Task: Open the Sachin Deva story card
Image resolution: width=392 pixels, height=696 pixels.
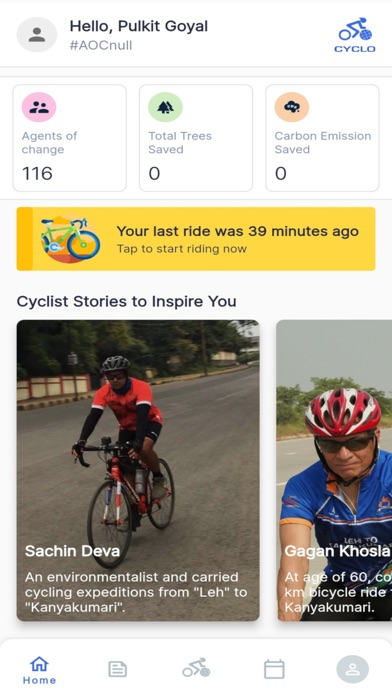Action: [138, 471]
